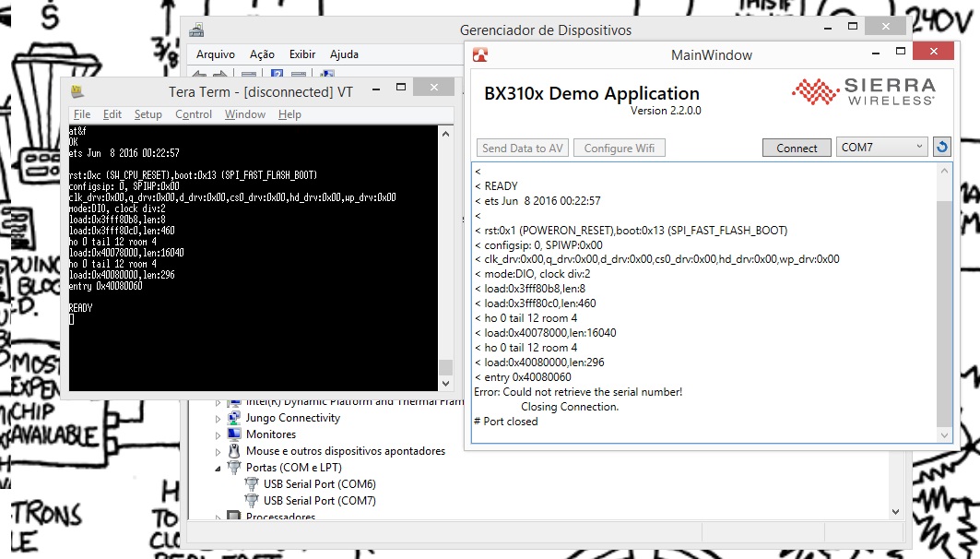Expand the Jungo Connectivity node
The image size is (980, 559).
218,418
